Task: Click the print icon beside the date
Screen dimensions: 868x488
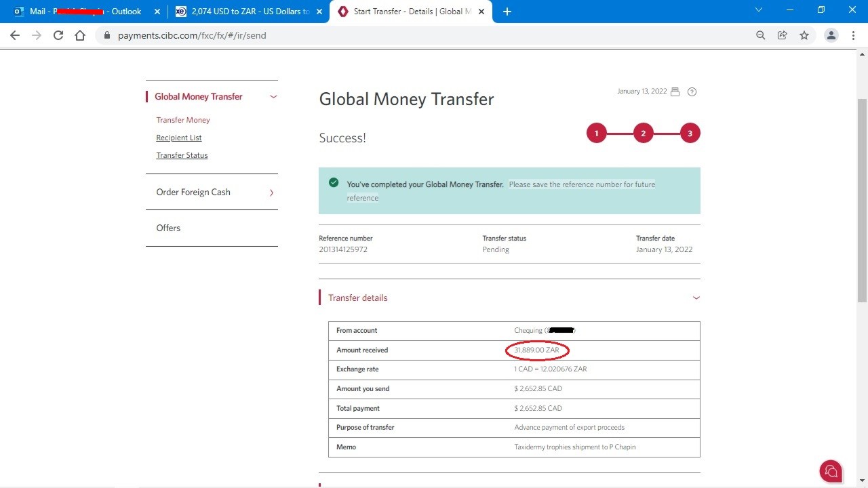Action: point(675,92)
